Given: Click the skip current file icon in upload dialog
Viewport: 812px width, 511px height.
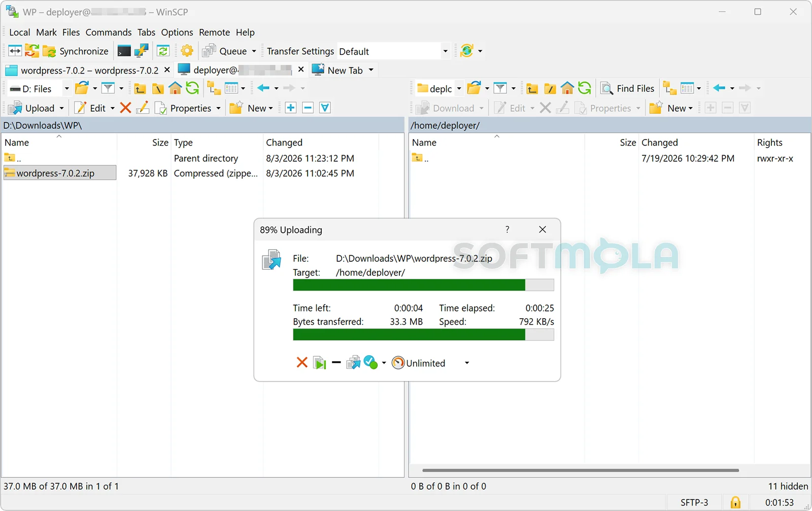Looking at the screenshot, I should [320, 362].
